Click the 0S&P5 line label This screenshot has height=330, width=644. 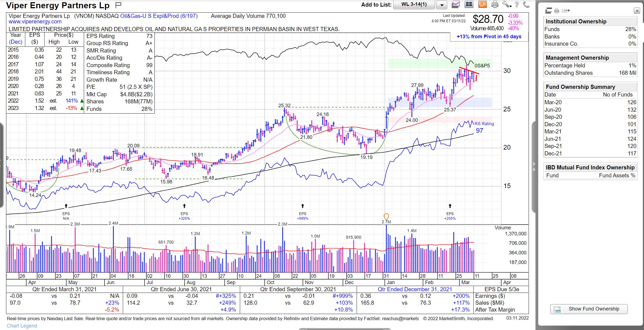pos(482,66)
